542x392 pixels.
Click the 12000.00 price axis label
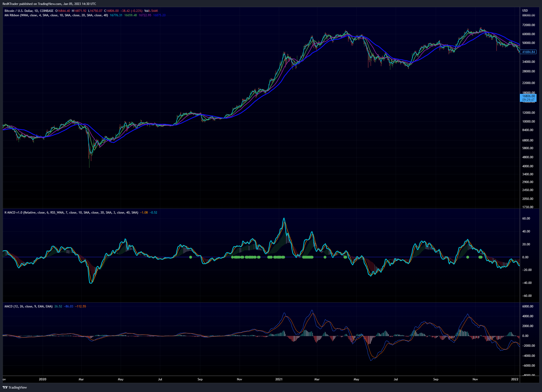point(529,113)
